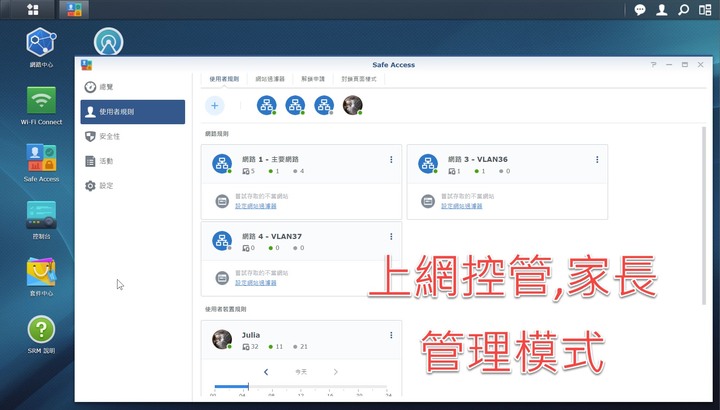Add a new profile with plus button

click(x=214, y=106)
